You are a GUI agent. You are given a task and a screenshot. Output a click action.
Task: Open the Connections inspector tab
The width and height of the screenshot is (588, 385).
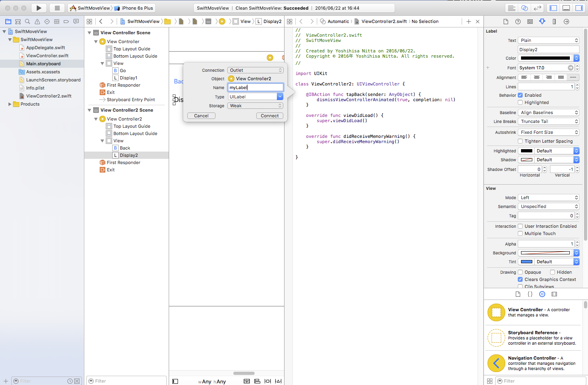566,21
